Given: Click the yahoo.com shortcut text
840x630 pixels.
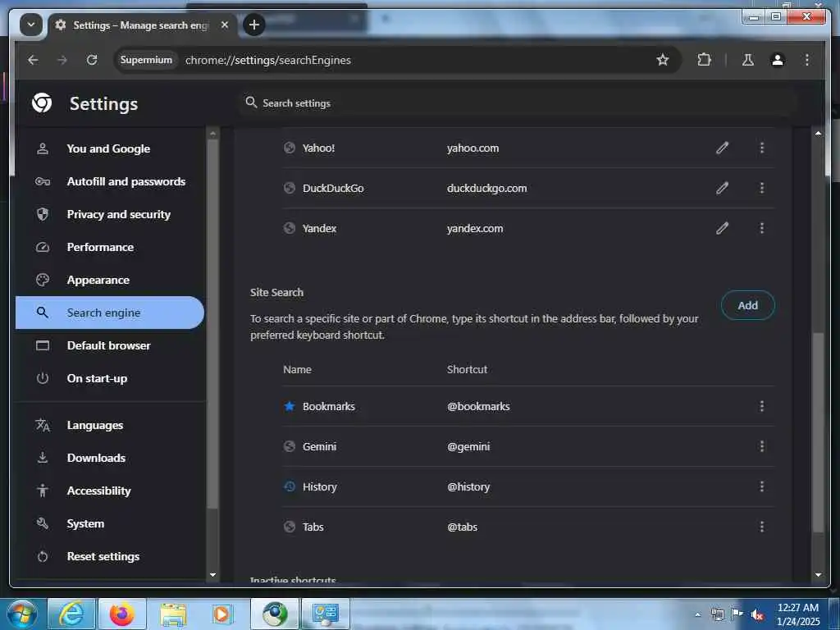Looking at the screenshot, I should pos(473,148).
